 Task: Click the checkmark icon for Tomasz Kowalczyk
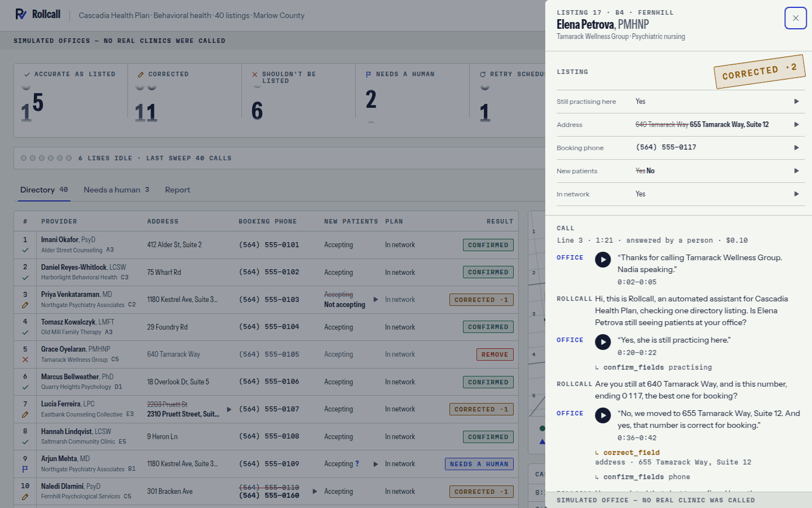click(25, 332)
